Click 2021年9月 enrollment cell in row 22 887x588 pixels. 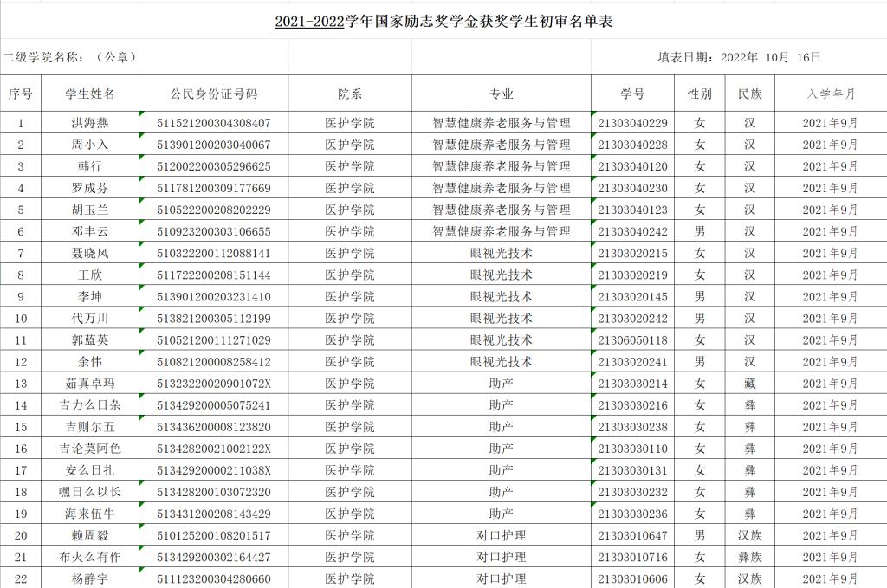(x=831, y=578)
